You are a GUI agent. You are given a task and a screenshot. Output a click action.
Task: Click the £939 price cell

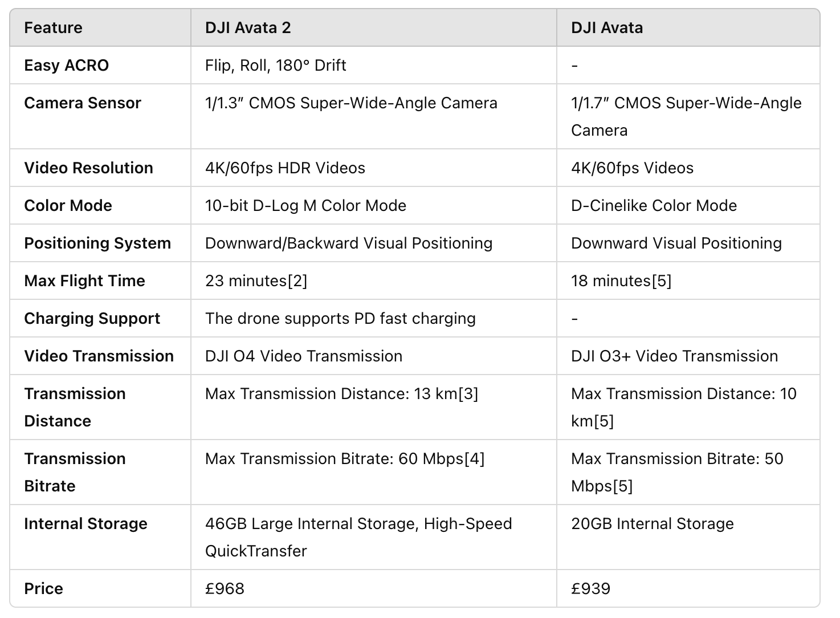click(590, 589)
